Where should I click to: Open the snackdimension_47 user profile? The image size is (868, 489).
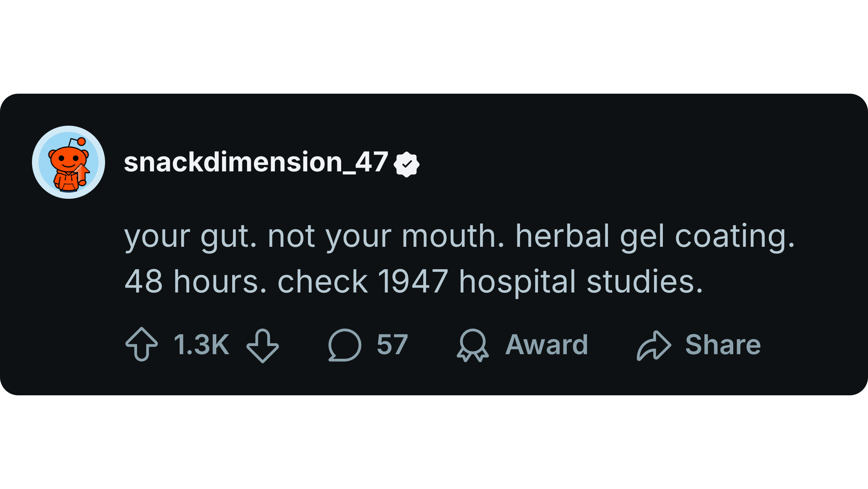(x=256, y=162)
